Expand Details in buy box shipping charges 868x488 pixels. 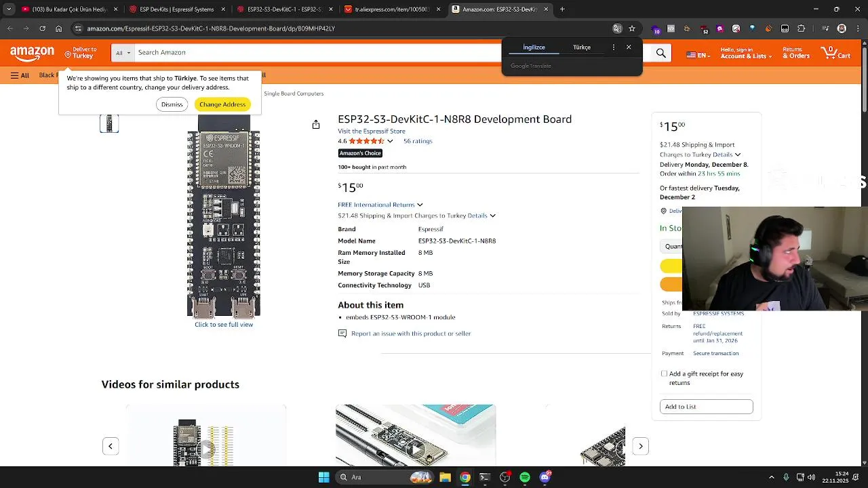[726, 155]
